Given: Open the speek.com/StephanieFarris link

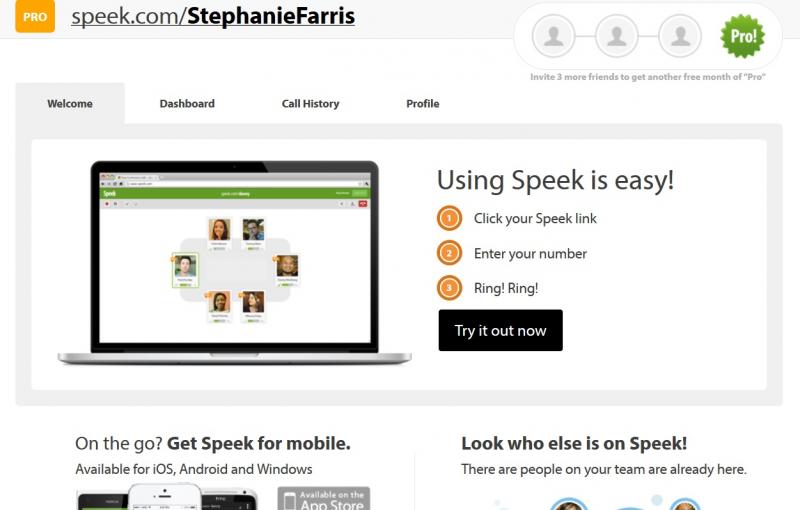Looking at the screenshot, I should (x=213, y=16).
